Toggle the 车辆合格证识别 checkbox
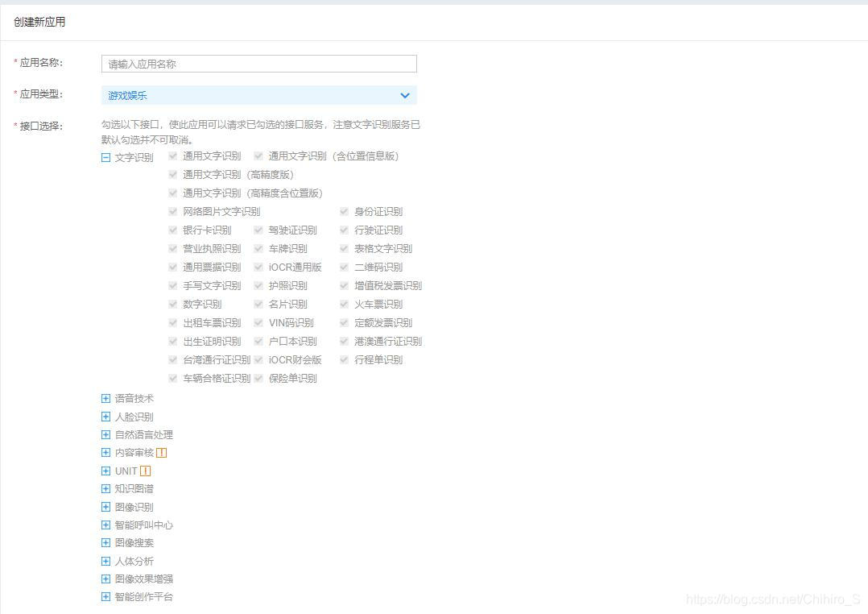The image size is (868, 614). [x=172, y=378]
